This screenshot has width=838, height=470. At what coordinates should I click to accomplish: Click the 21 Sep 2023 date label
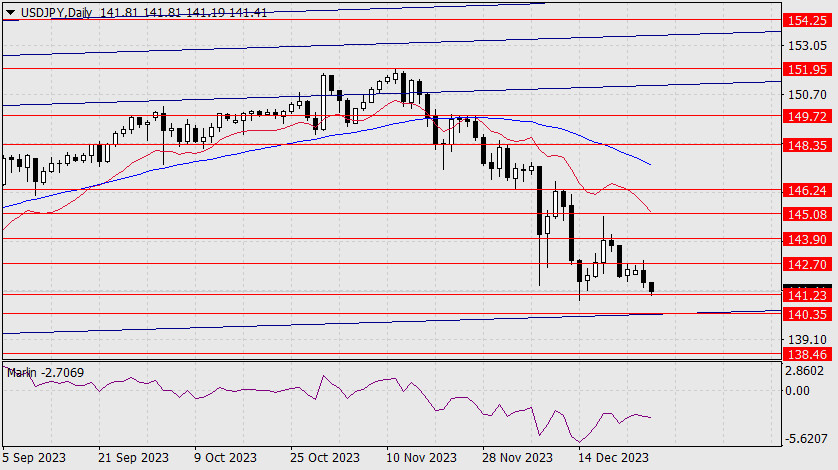pyautogui.click(x=133, y=458)
